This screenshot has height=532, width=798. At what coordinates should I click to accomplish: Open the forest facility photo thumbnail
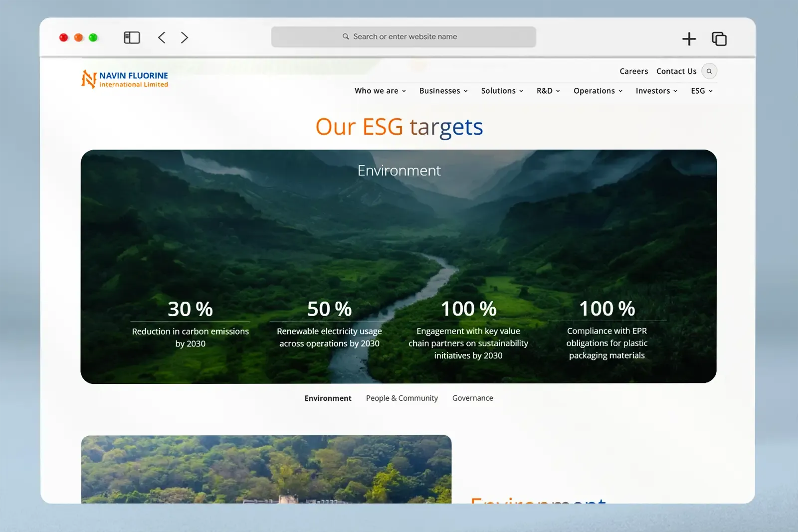click(x=266, y=469)
